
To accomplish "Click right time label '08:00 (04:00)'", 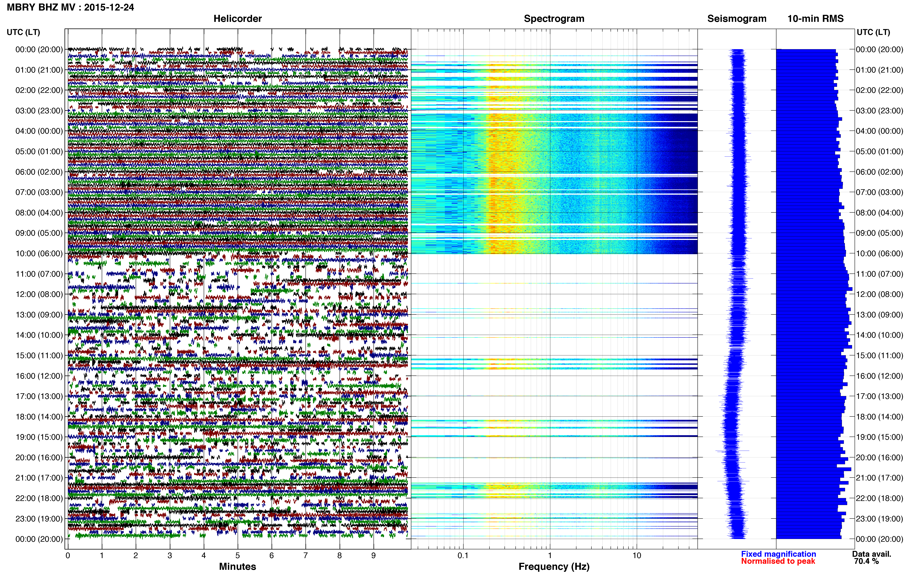I will [x=879, y=213].
